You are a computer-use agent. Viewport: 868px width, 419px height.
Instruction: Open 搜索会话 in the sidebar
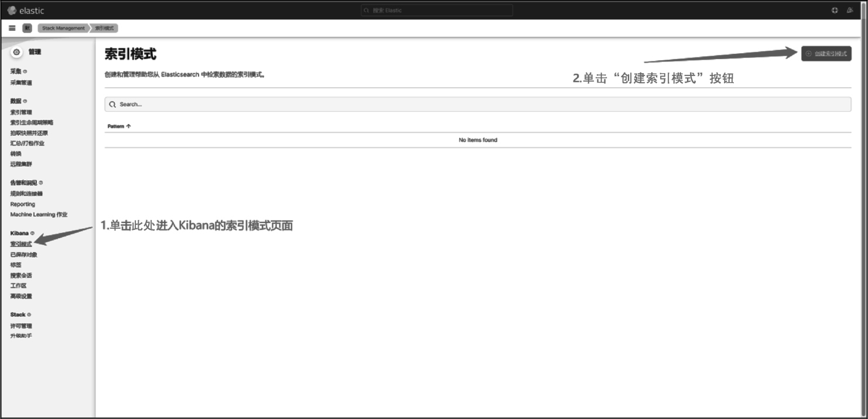21,276
